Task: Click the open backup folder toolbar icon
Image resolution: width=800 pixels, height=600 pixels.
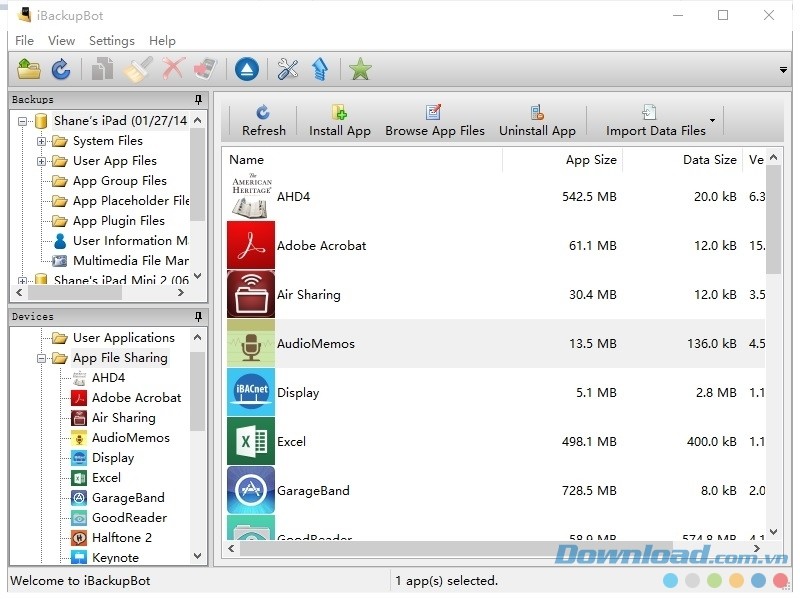Action: pyautogui.click(x=29, y=69)
